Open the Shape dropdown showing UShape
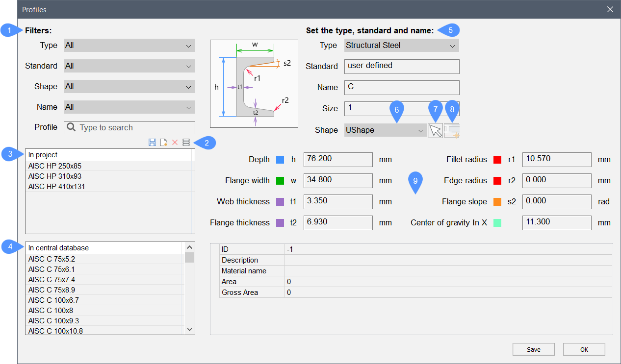This screenshot has width=621, height=364. pos(385,130)
